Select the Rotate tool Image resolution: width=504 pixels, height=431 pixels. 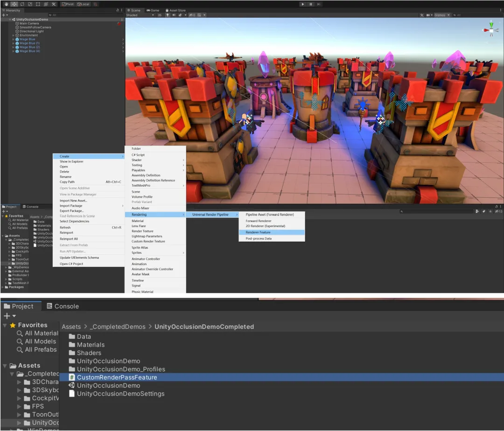22,4
